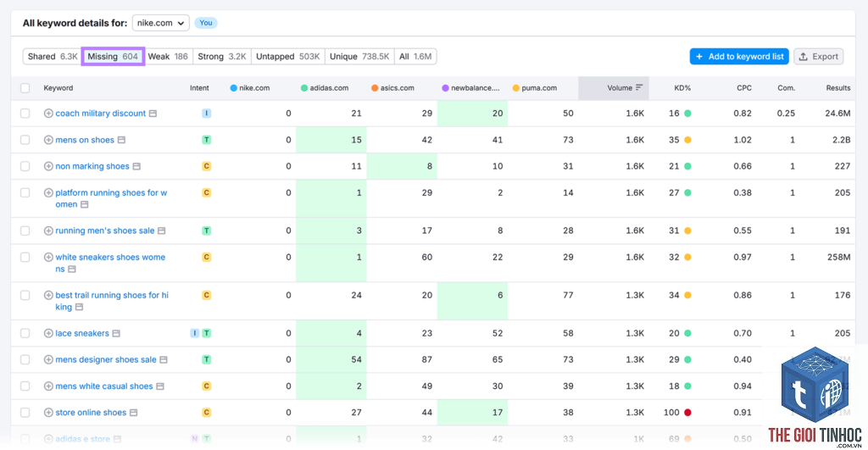Click the Intent column header

point(199,88)
